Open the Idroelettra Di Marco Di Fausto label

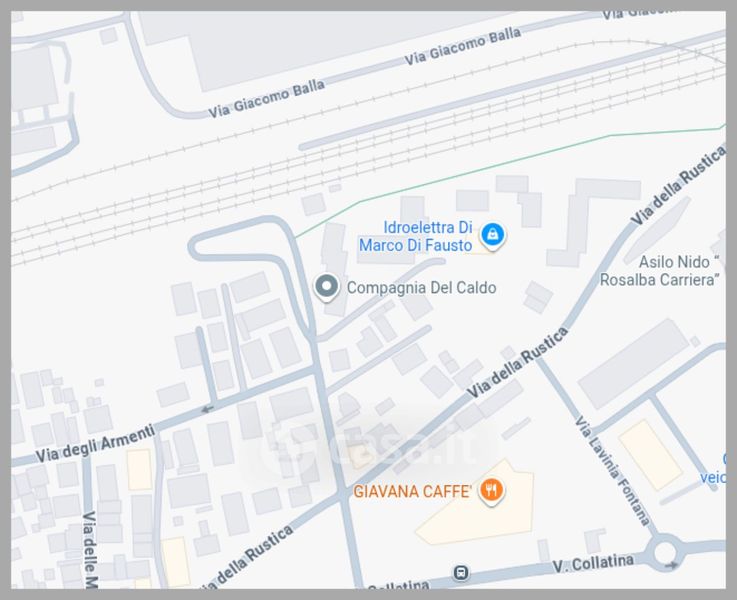pyautogui.click(x=416, y=236)
